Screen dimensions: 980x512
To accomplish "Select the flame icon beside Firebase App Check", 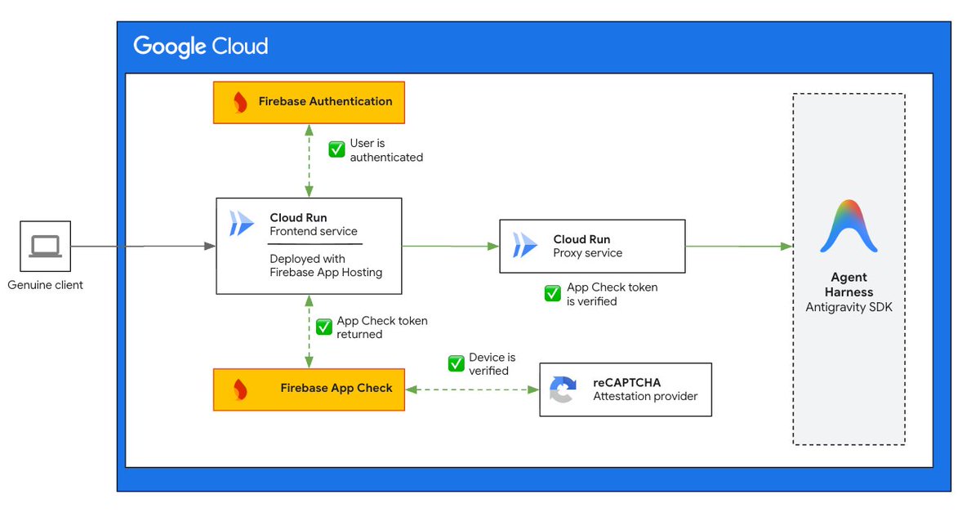I will tap(240, 389).
